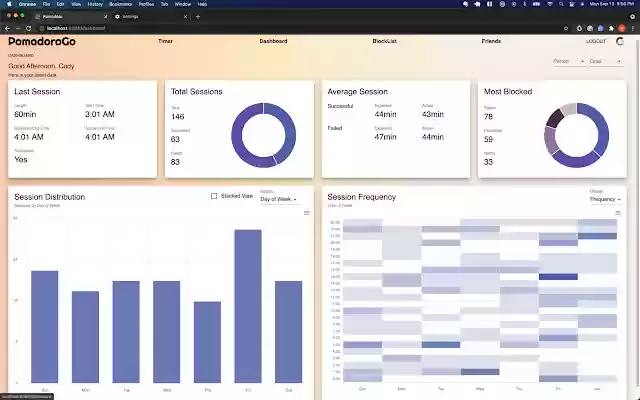Expand the Goal dropdown

605,61
